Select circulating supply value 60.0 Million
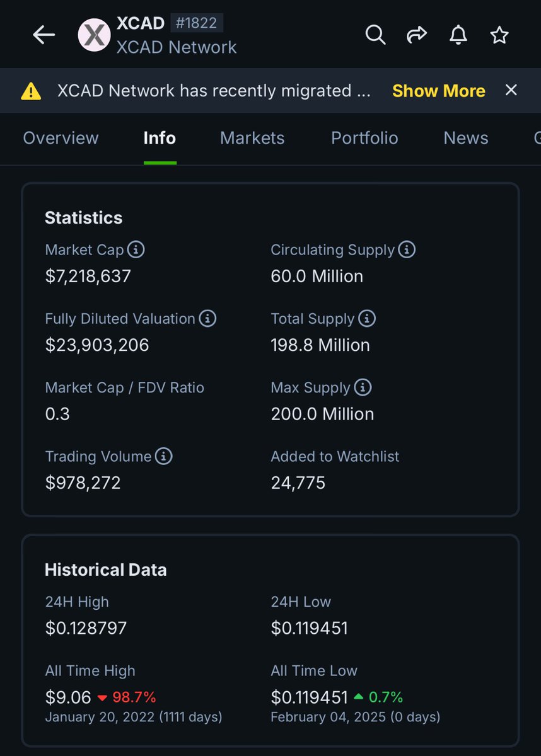The width and height of the screenshot is (541, 756). click(x=317, y=277)
